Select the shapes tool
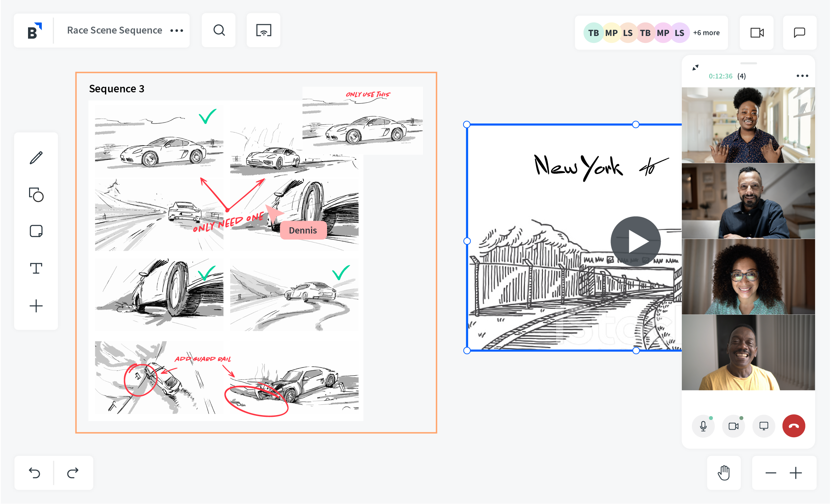 36,195
